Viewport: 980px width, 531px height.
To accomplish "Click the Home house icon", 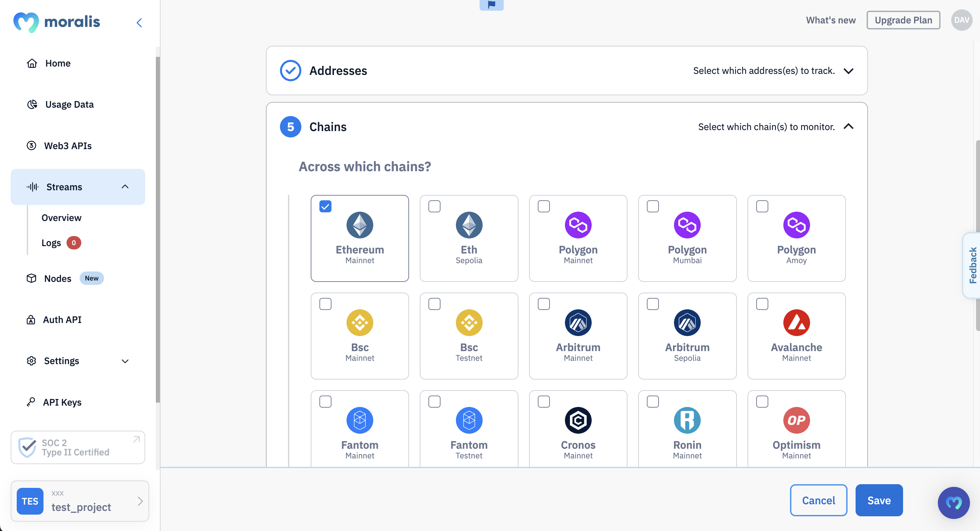I will 32,63.
